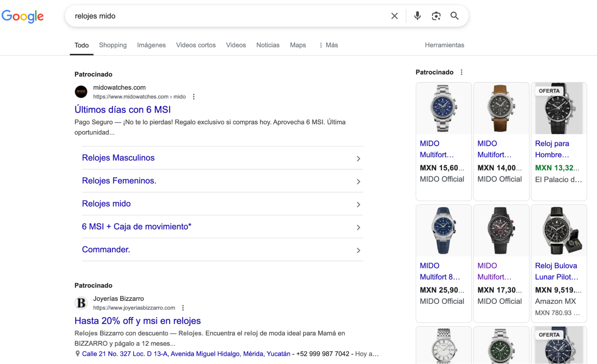The image size is (597, 364).
Task: Open the Relojes mido sitelink
Action: click(106, 203)
